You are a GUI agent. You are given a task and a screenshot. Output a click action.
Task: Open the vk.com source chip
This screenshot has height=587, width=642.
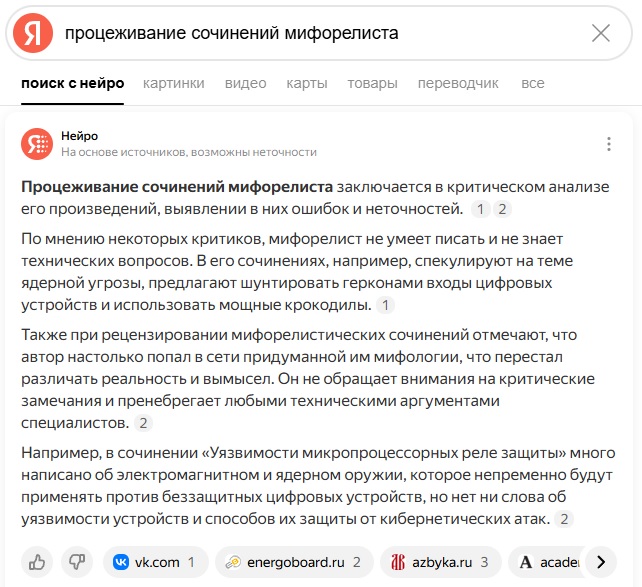pyautogui.click(x=156, y=562)
